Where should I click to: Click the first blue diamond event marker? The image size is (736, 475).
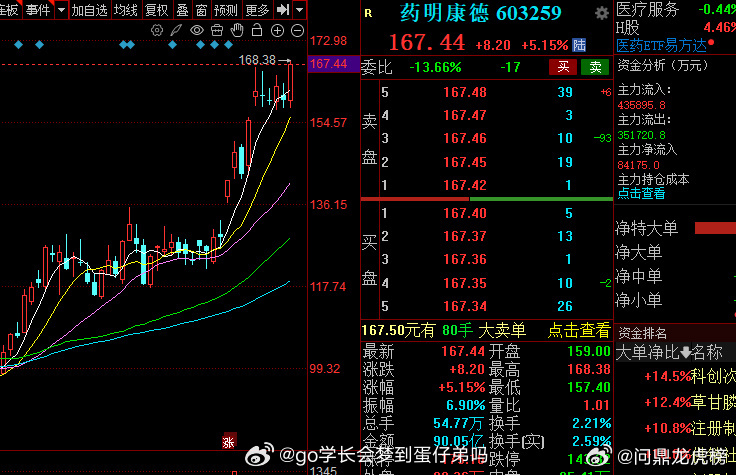pyautogui.click(x=19, y=45)
